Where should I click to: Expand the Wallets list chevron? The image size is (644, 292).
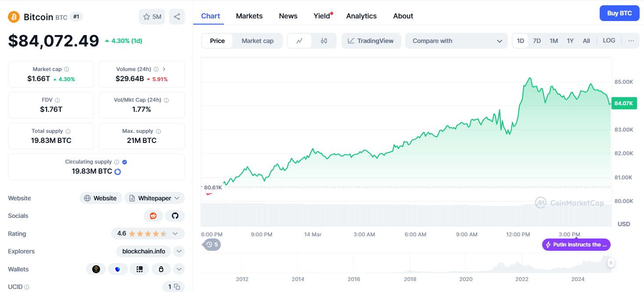[x=179, y=269]
